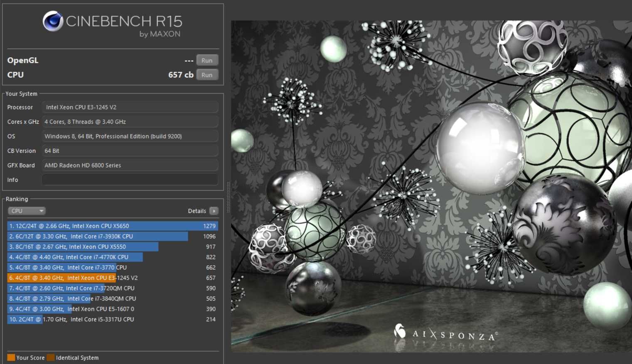The height and width of the screenshot is (364, 632).
Task: Run the CPU benchmark
Action: pos(207,75)
